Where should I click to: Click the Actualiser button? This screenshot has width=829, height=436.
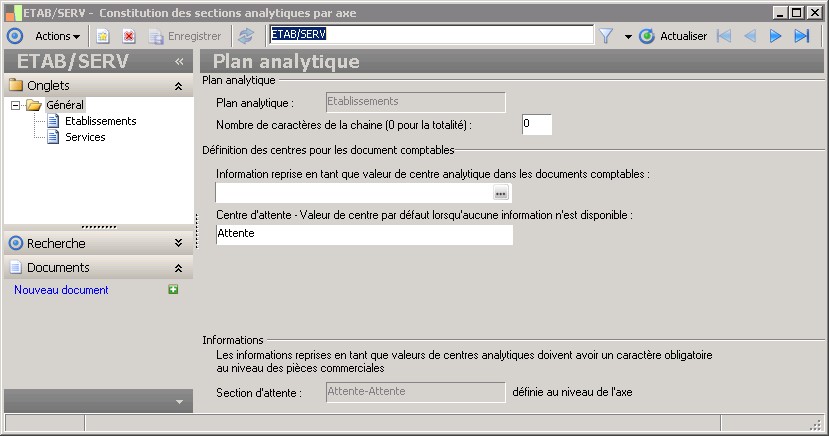click(673, 36)
